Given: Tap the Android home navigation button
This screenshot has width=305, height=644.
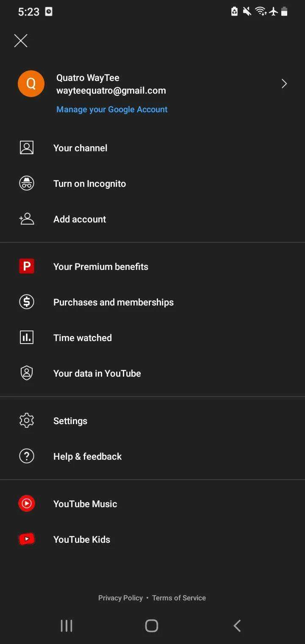Looking at the screenshot, I should point(152,626).
